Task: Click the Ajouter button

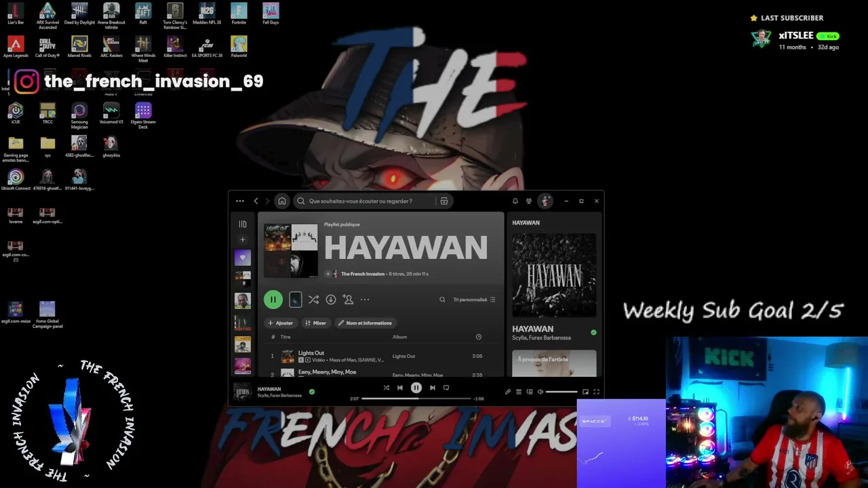Action: coord(281,323)
